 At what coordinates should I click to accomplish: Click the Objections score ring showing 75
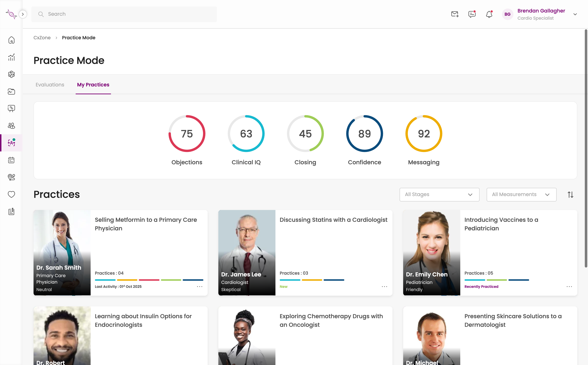[x=187, y=134]
